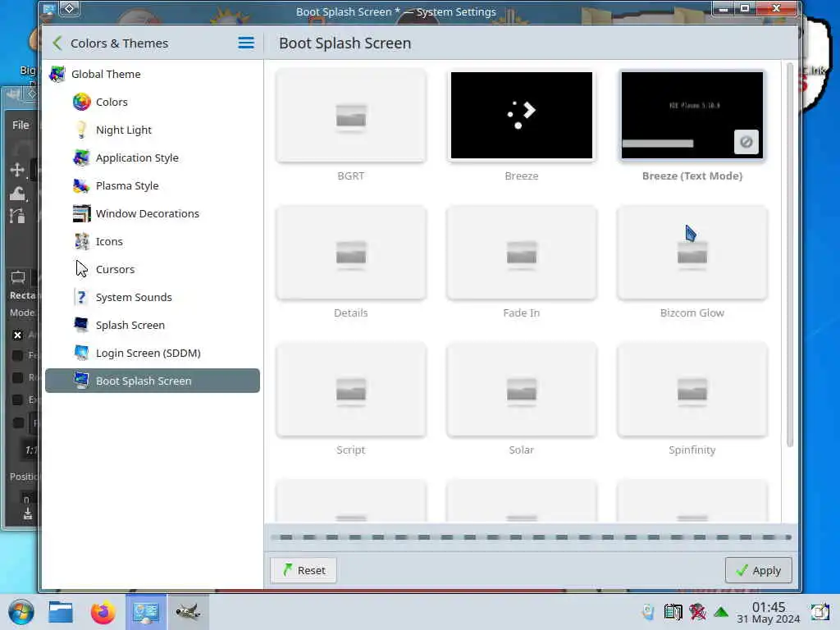The image size is (840, 630).
Task: Open Splash Screen label
Action: point(130,325)
